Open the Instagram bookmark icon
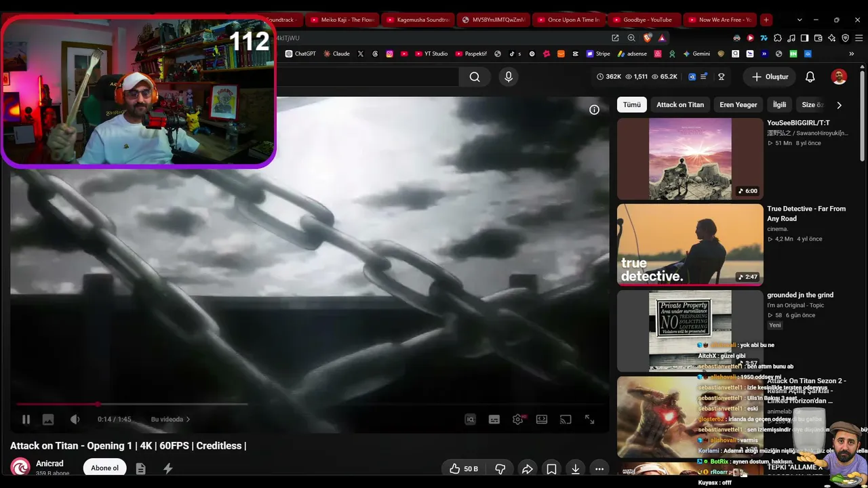 tap(389, 54)
